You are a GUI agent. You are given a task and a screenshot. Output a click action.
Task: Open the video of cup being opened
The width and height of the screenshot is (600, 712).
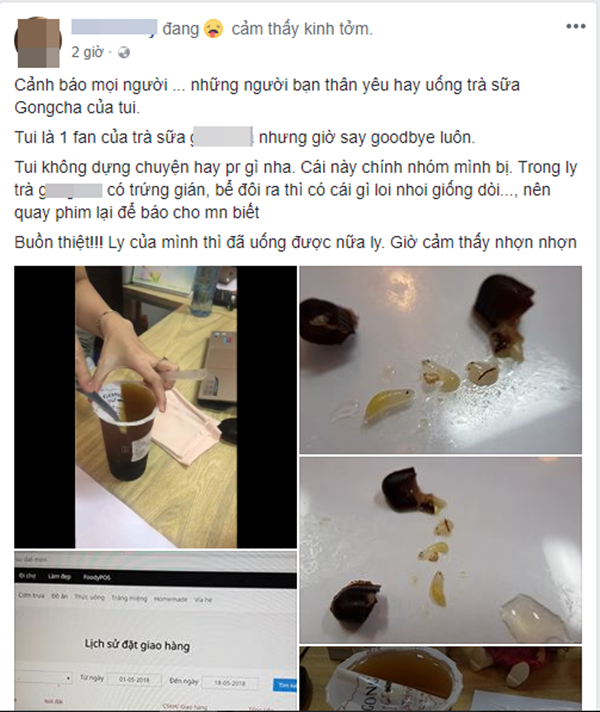(x=155, y=407)
